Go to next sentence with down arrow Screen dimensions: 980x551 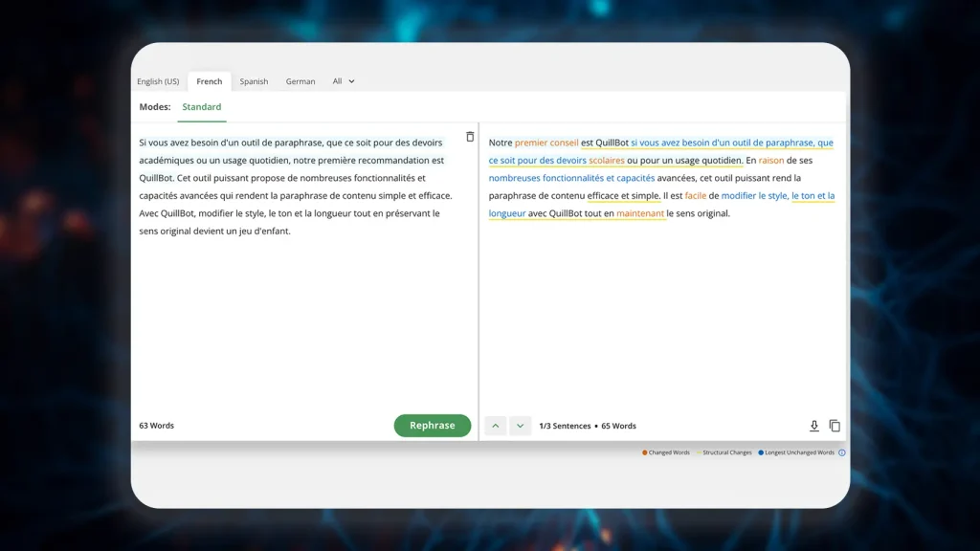pos(520,426)
